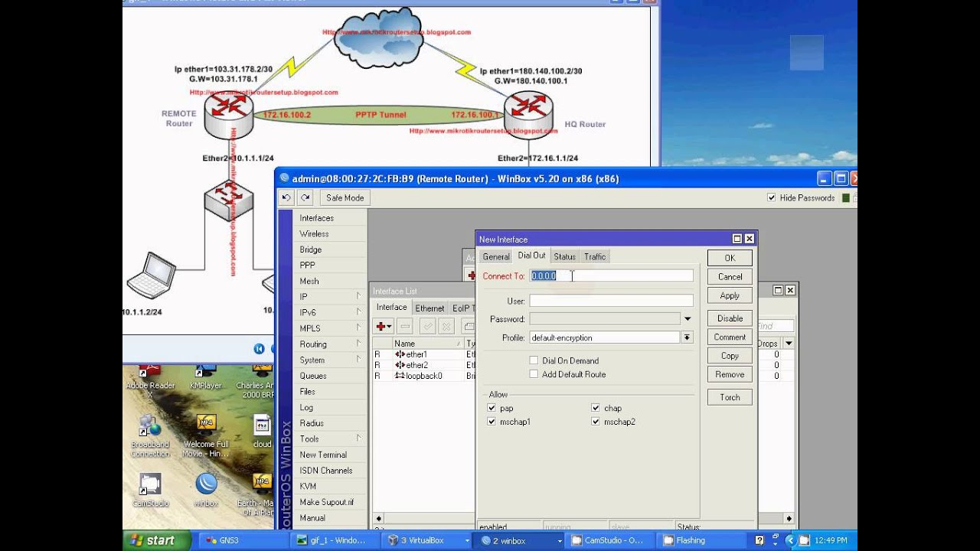The width and height of the screenshot is (980, 551).
Task: Click the ether1 interface row icon
Action: (399, 354)
